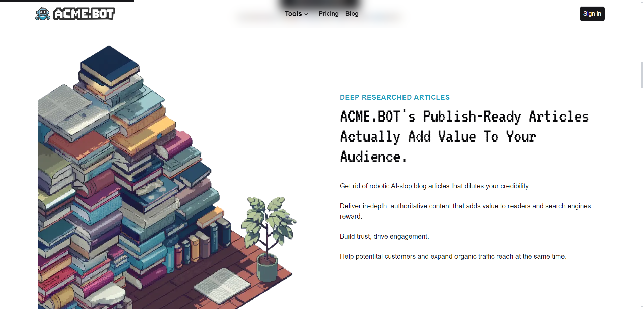Viewport: 644px width, 309px height.
Task: Click the pixel-art book stack illustration
Action: point(167,177)
